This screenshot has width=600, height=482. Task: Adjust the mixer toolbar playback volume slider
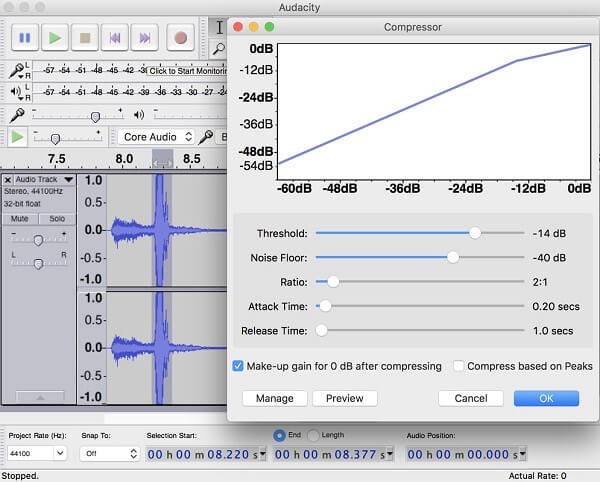(x=191, y=115)
